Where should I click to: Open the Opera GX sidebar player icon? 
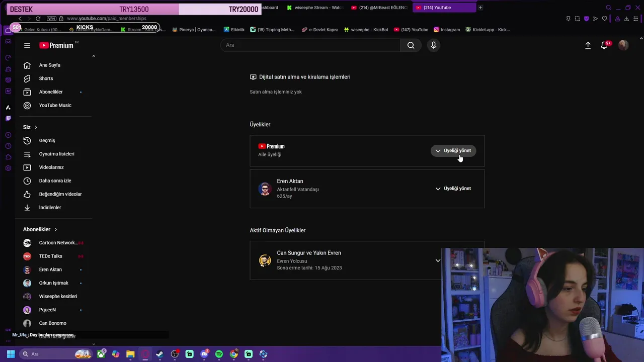[8, 135]
